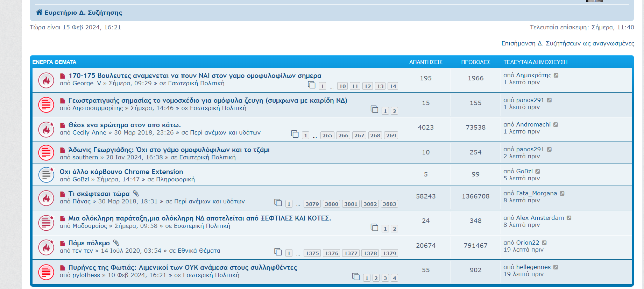This screenshot has height=289, width=644.
Task: Click hot topic icon for 170-175 βουλευτες thread
Action: [46, 80]
